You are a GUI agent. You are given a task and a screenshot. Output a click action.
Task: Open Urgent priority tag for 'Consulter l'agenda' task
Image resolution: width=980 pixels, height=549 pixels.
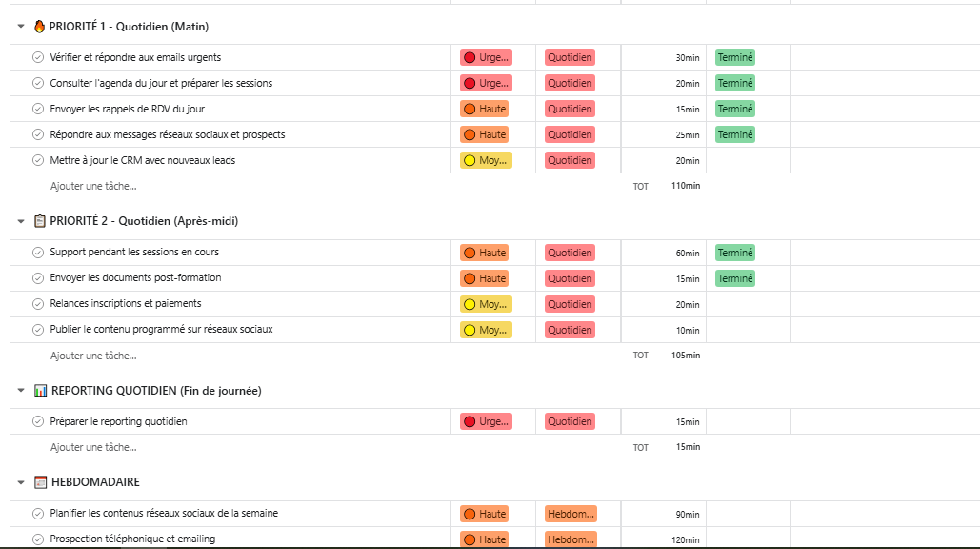click(x=487, y=83)
